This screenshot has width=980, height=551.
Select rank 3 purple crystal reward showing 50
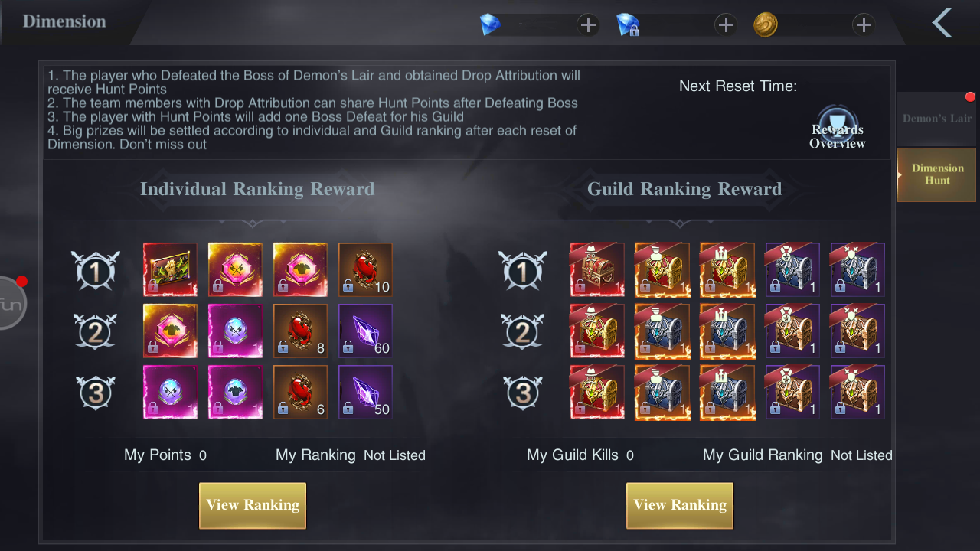365,392
